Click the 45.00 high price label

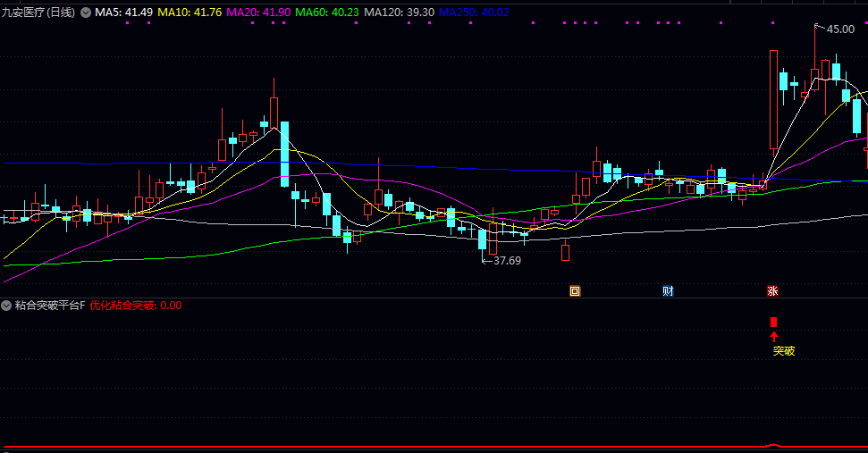point(840,29)
